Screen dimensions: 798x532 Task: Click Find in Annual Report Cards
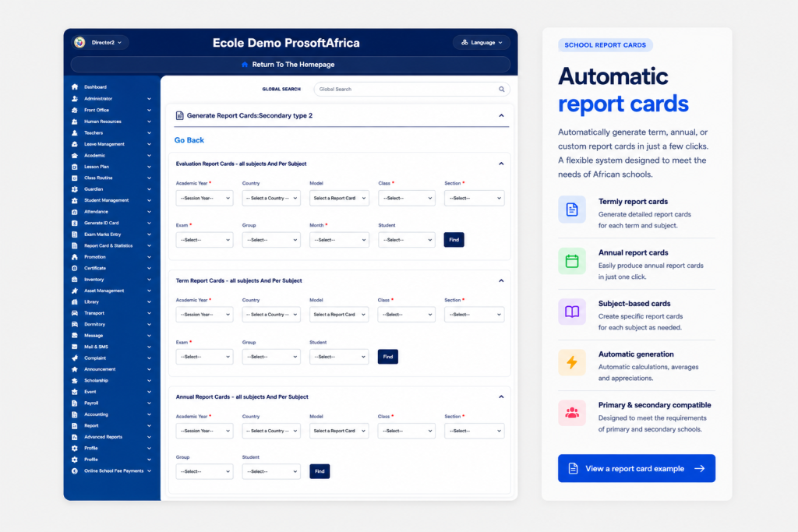(320, 471)
